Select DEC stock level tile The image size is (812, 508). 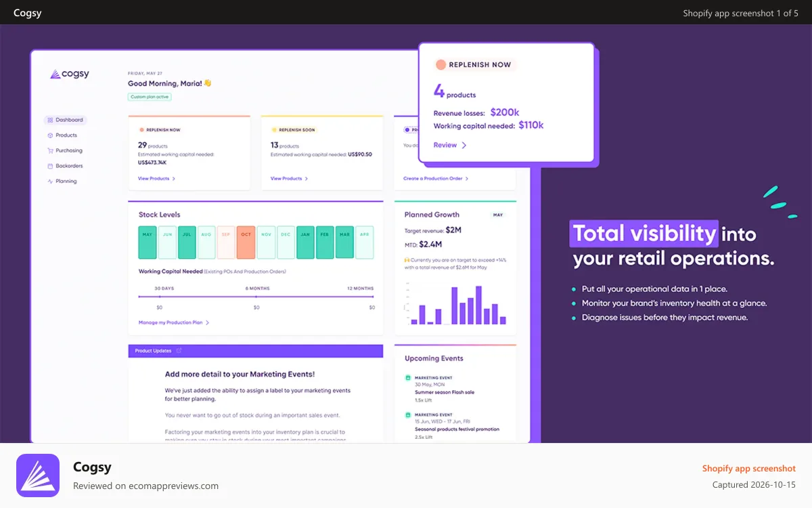click(x=286, y=242)
